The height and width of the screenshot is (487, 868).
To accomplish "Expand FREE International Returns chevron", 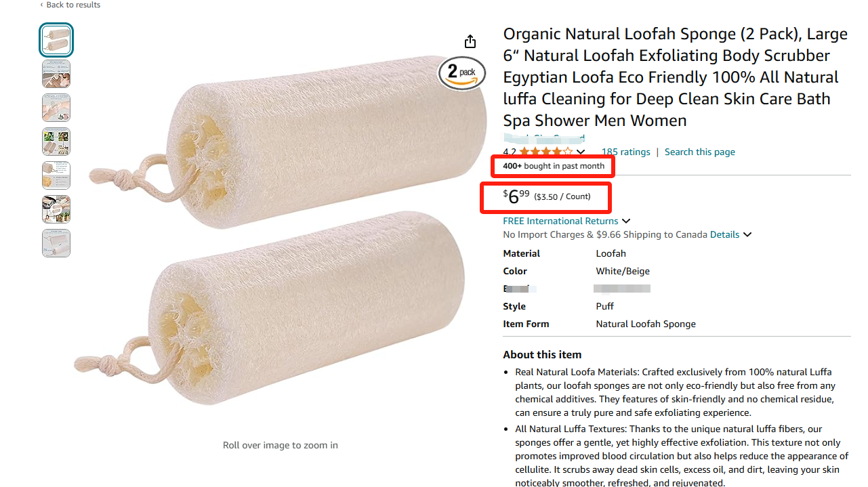I will tap(626, 221).
